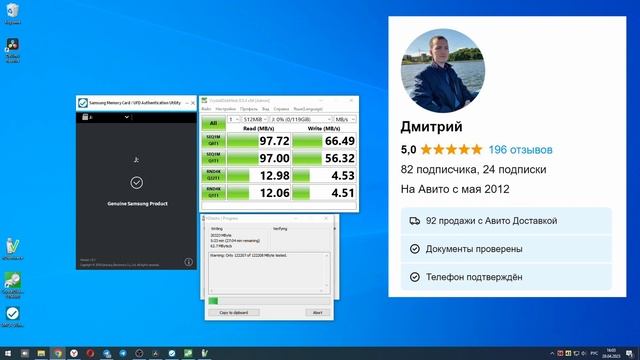This screenshot has height=360, width=640.
Task: Click the checkmark icon beside Документы проверены
Action: (415, 249)
